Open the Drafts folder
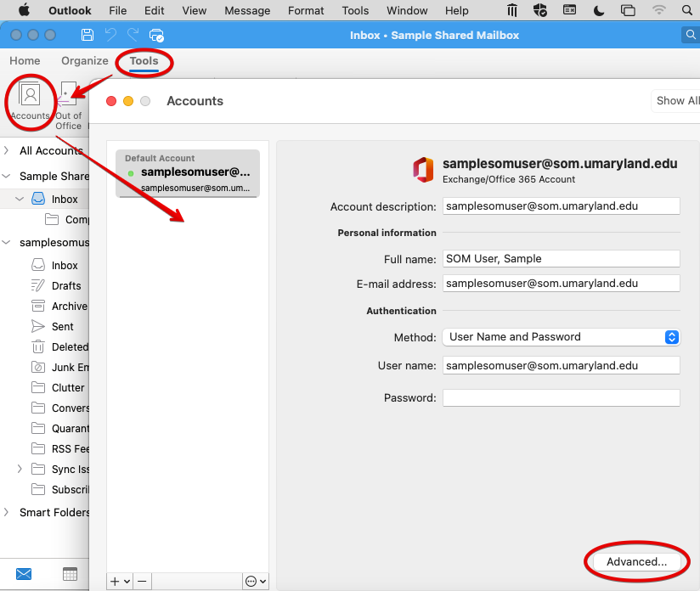Image resolution: width=700 pixels, height=591 pixels. pos(65,286)
